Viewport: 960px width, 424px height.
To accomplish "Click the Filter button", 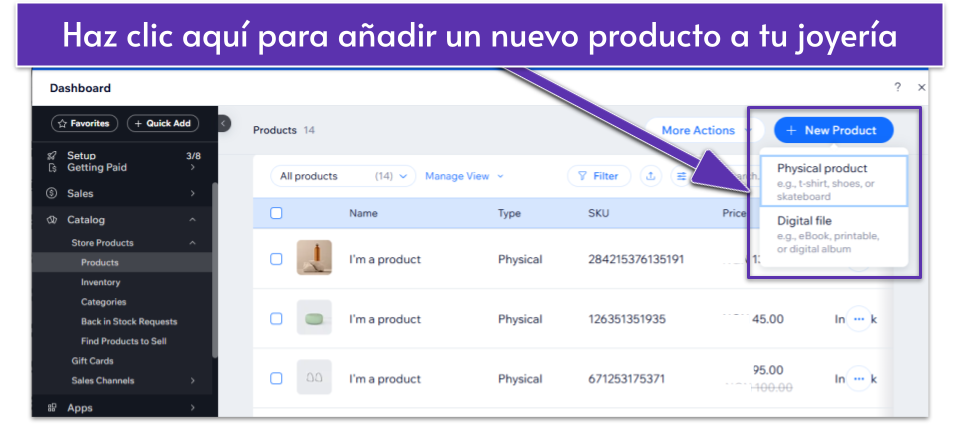I will [x=599, y=176].
